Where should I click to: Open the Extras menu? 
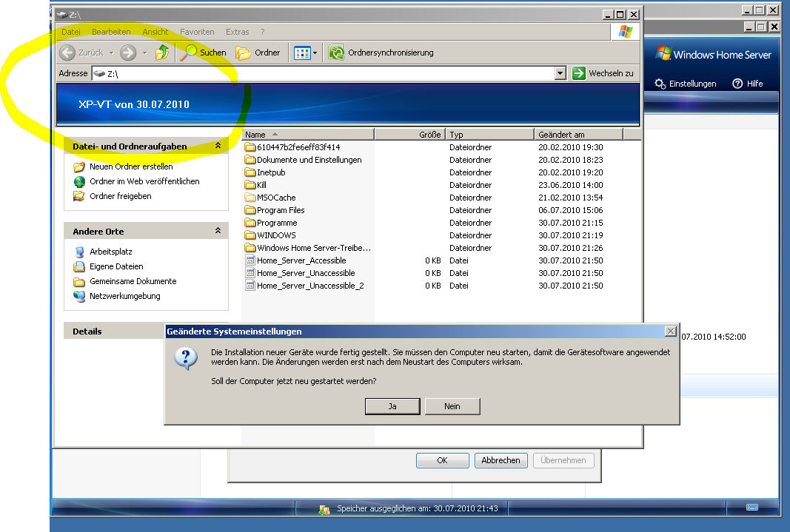tap(238, 32)
